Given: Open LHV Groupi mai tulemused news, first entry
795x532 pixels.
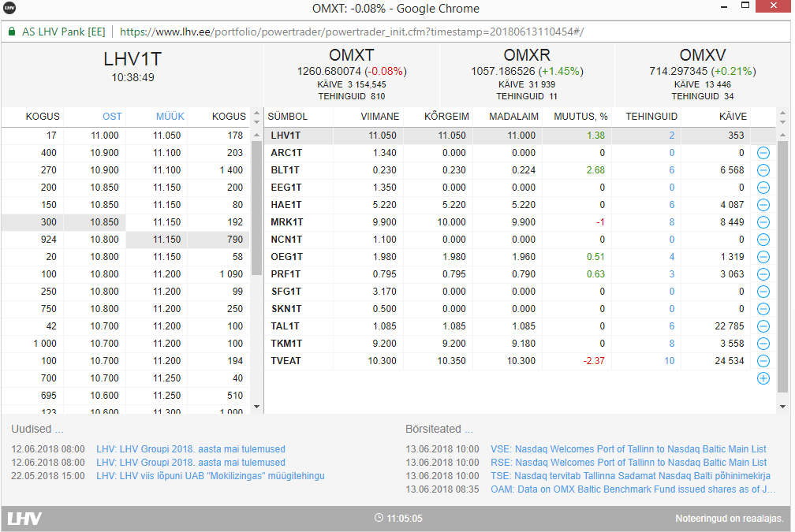Looking at the screenshot, I should point(191,449).
